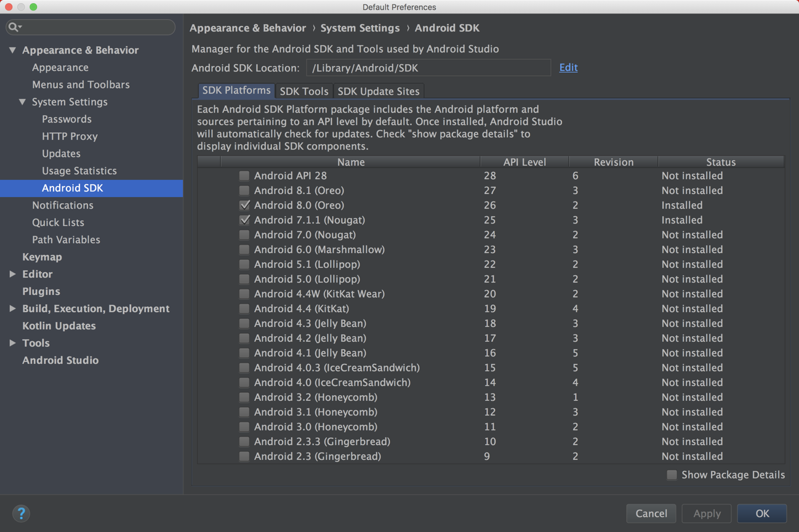Enable Show Package Details checkbox

[x=672, y=475]
